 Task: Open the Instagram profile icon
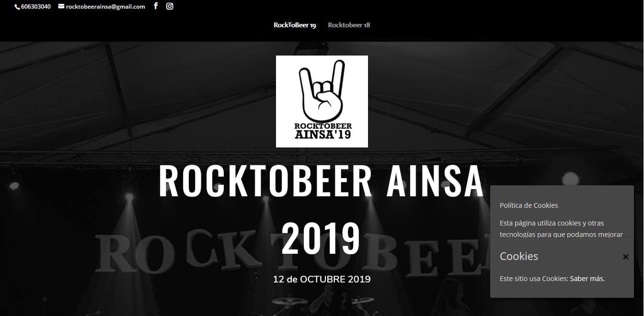tap(170, 6)
